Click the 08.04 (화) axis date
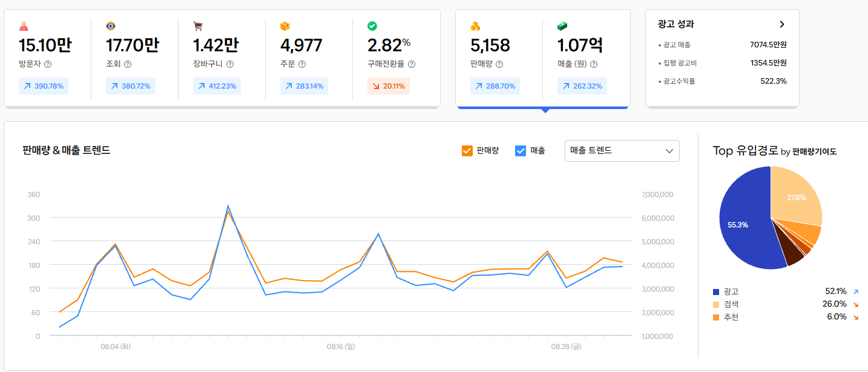The image size is (868, 372). pos(115,347)
